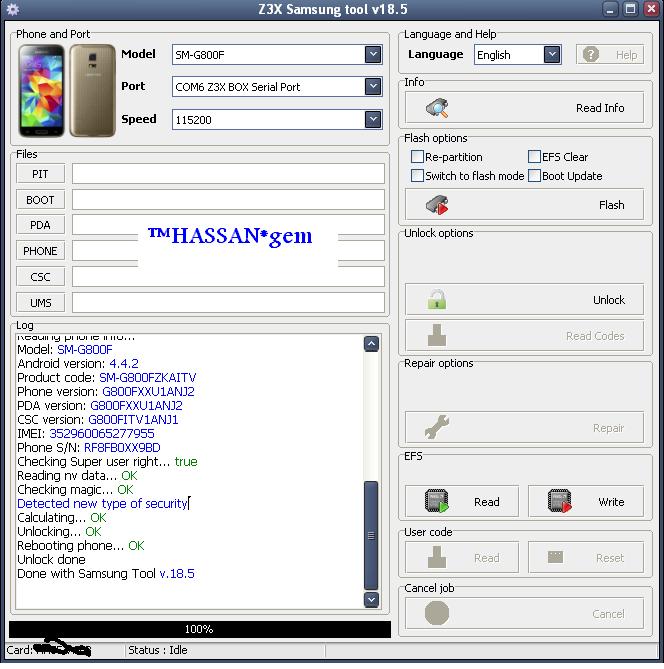The height and width of the screenshot is (669, 664).
Task: Click the gold back view phone thumbnail
Action: (x=92, y=90)
